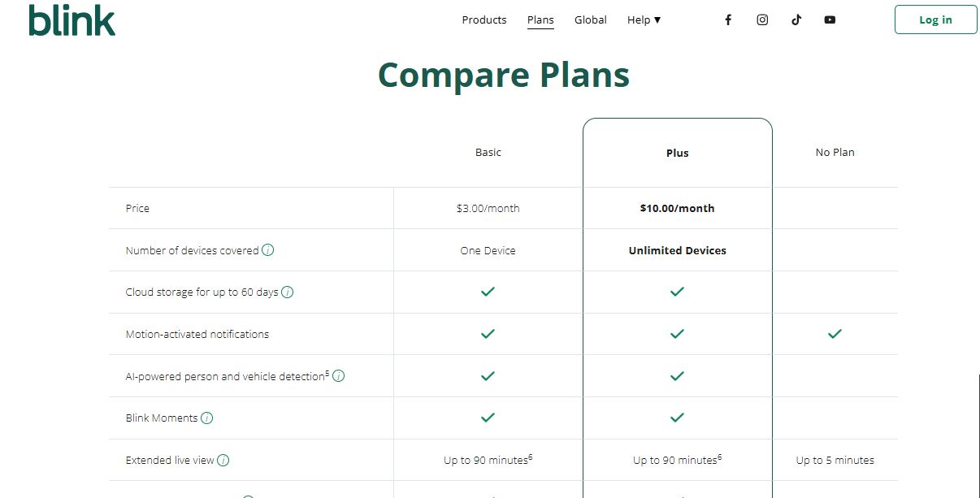Click Plus checkmark for Motion-activated notifications
This screenshot has height=498, width=980.
677,334
